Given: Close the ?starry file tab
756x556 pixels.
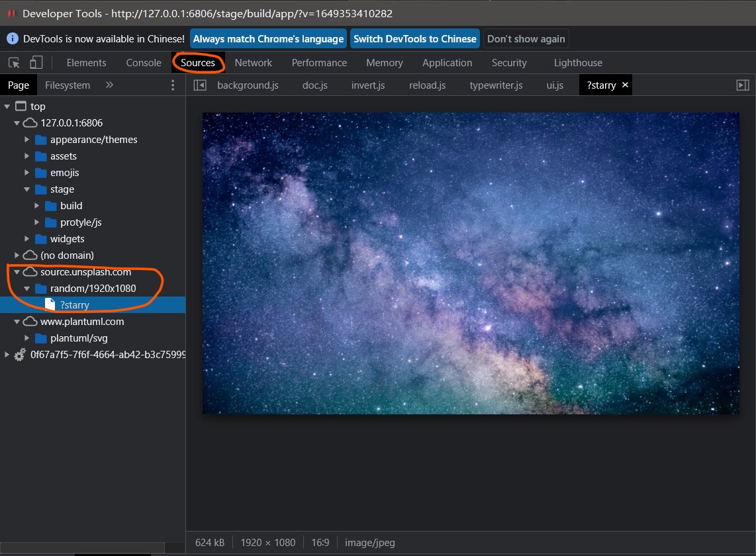Looking at the screenshot, I should [x=625, y=85].
